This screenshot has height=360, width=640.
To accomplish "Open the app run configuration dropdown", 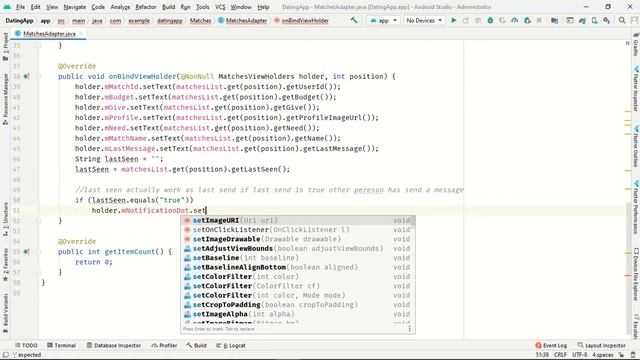I will pyautogui.click(x=383, y=20).
